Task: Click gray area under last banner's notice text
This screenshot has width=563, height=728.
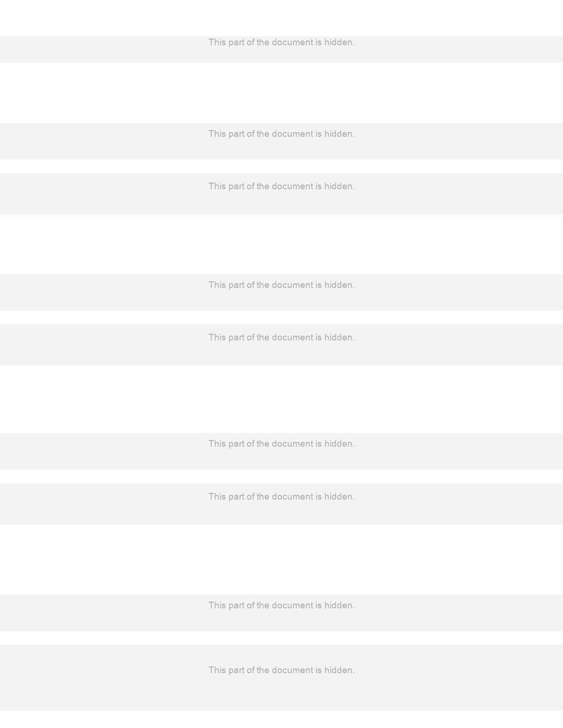Action: tap(281, 694)
